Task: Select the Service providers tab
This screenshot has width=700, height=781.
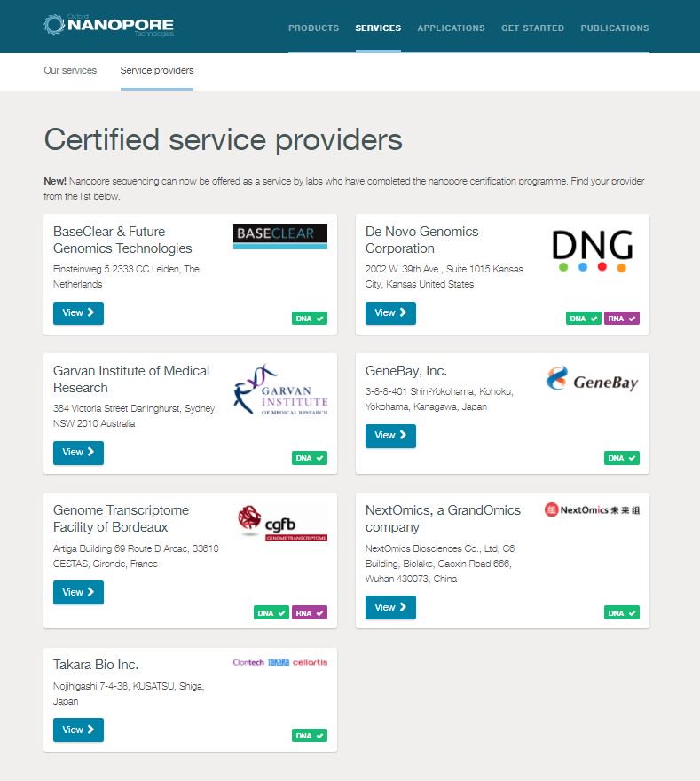Action: point(157,70)
